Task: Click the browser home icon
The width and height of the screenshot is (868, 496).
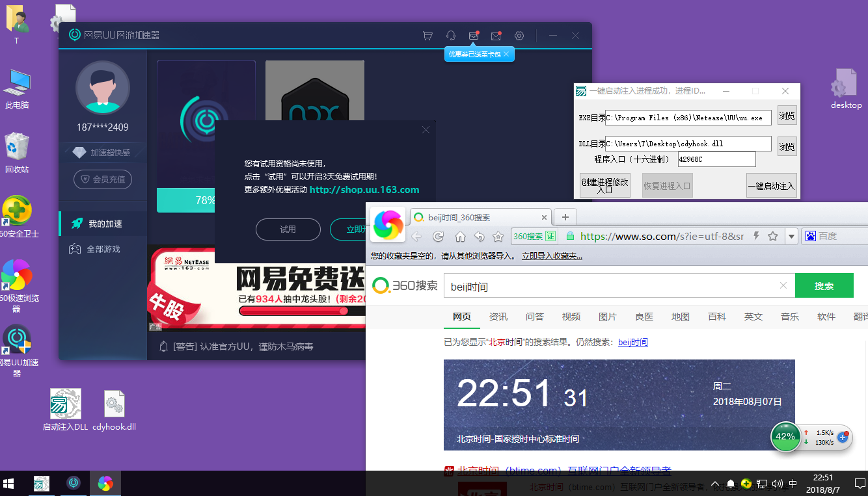Action: click(x=460, y=237)
